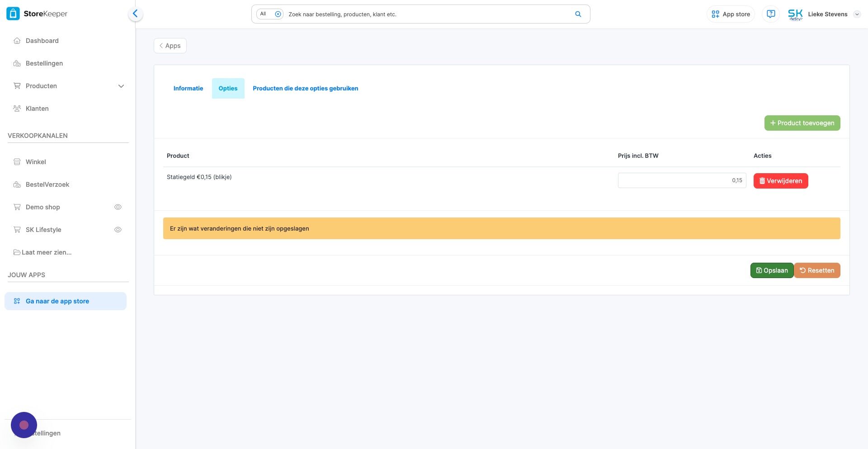868x449 pixels.
Task: Go to Dashboard in the sidebar
Action: pyautogui.click(x=42, y=41)
